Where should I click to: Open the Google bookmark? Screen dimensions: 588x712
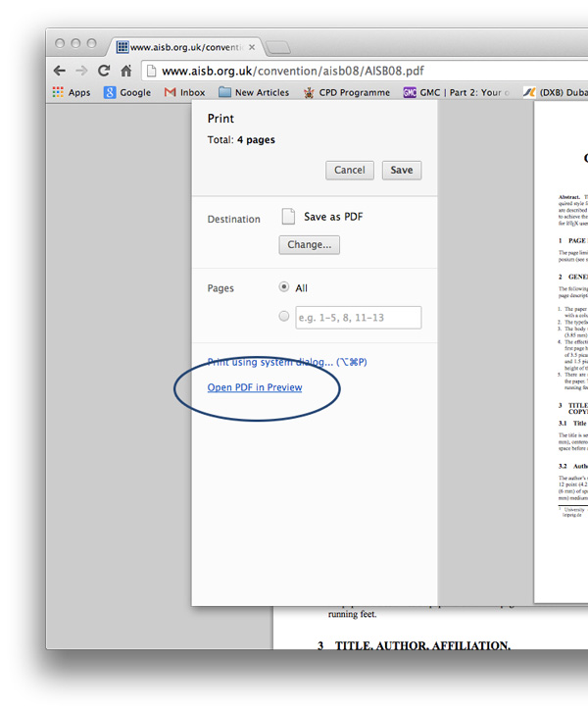click(x=127, y=92)
